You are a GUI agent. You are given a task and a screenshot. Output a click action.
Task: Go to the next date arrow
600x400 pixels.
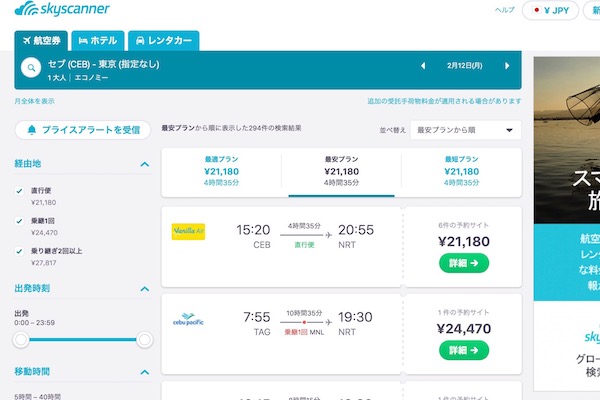507,66
